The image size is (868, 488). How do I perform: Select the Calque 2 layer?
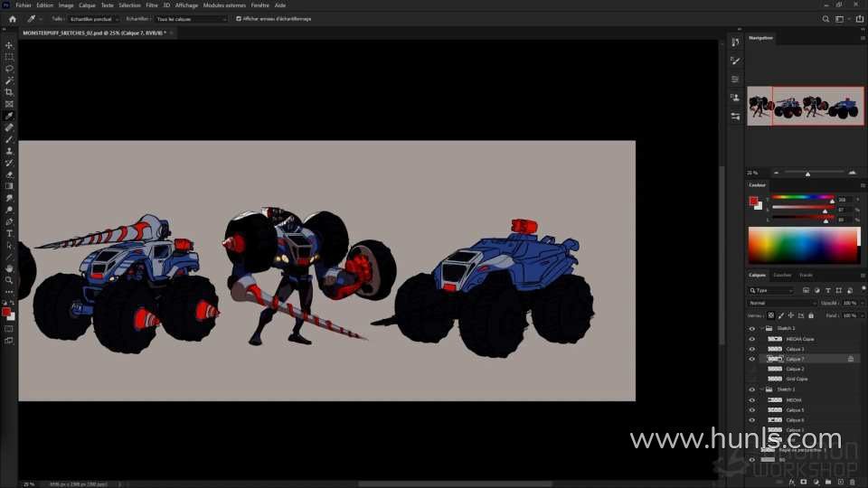coord(795,369)
